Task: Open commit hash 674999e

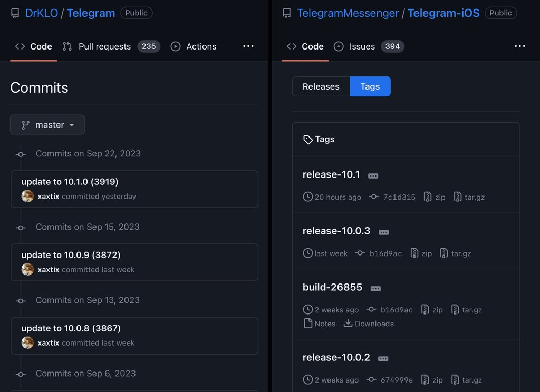Action: click(x=397, y=380)
